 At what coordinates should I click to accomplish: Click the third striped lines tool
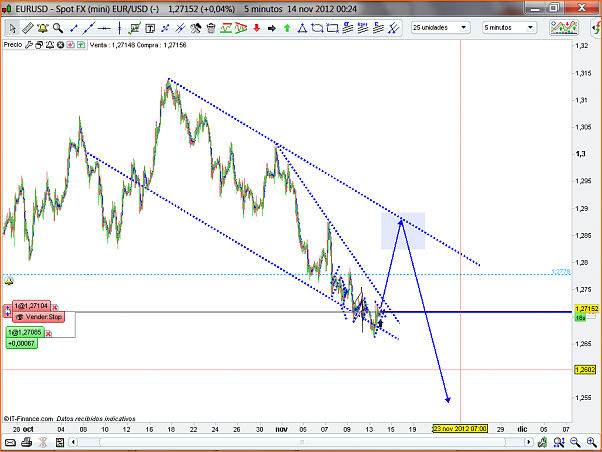(x=378, y=28)
